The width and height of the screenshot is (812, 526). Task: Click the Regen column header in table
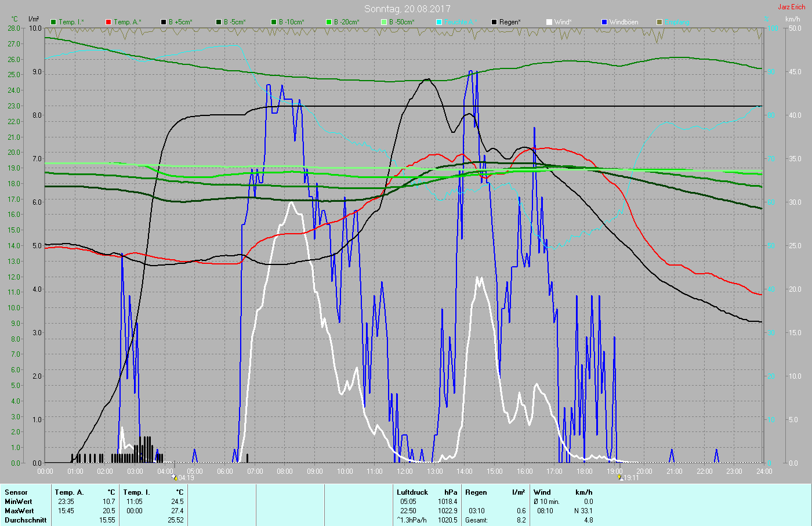click(476, 492)
